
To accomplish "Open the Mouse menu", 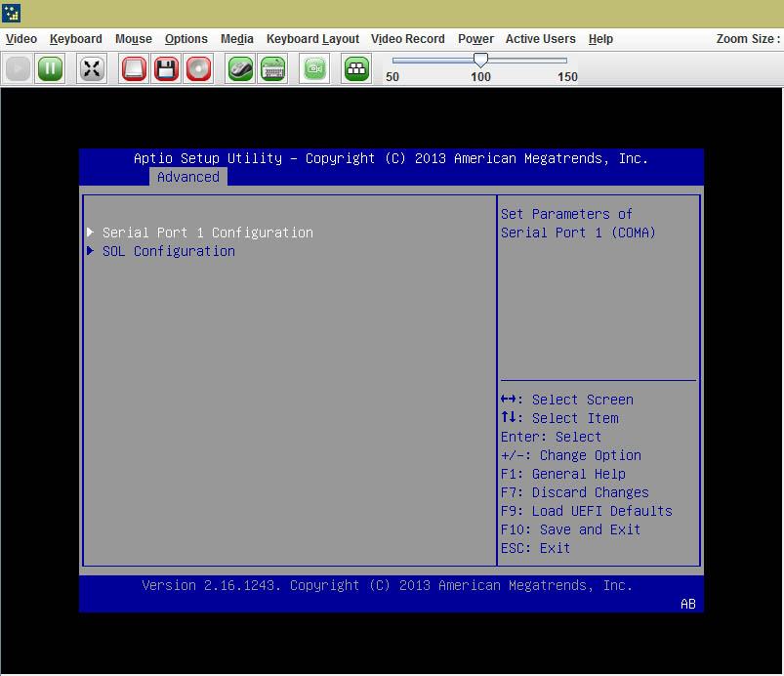I will coord(134,39).
